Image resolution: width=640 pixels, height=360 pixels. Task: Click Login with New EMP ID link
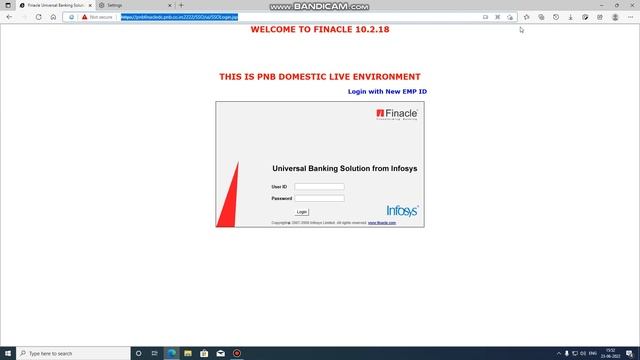pos(387,91)
